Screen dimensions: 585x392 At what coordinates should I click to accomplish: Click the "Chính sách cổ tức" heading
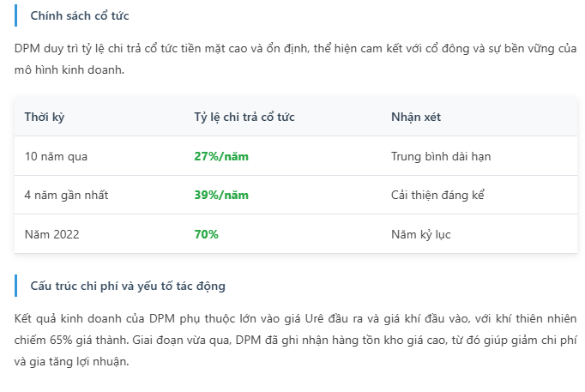(x=80, y=16)
